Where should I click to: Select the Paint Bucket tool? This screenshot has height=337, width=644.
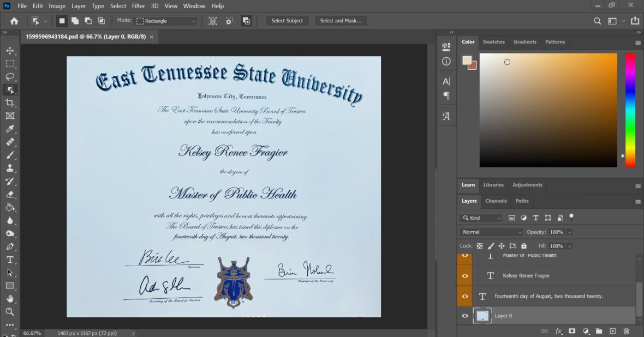[10, 207]
